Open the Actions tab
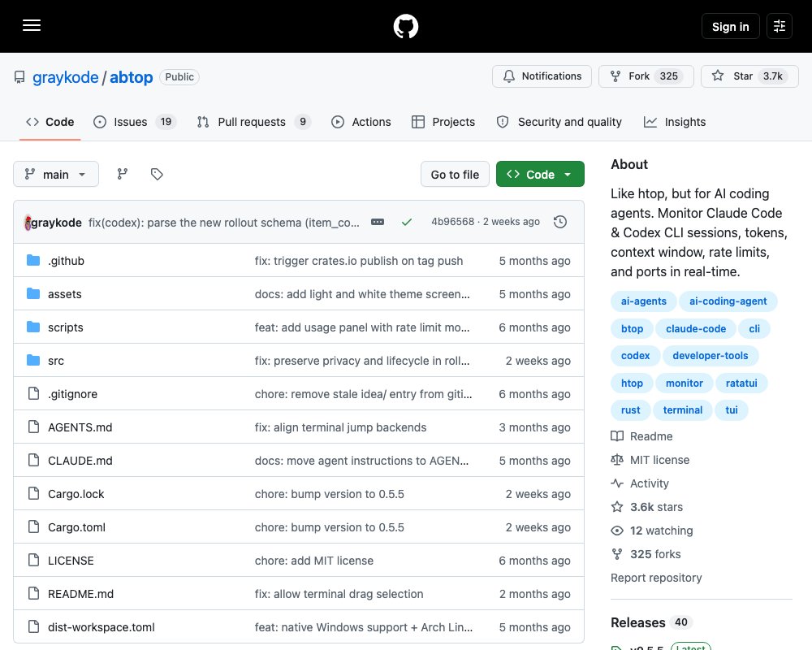Image resolution: width=812 pixels, height=650 pixels. coord(361,122)
